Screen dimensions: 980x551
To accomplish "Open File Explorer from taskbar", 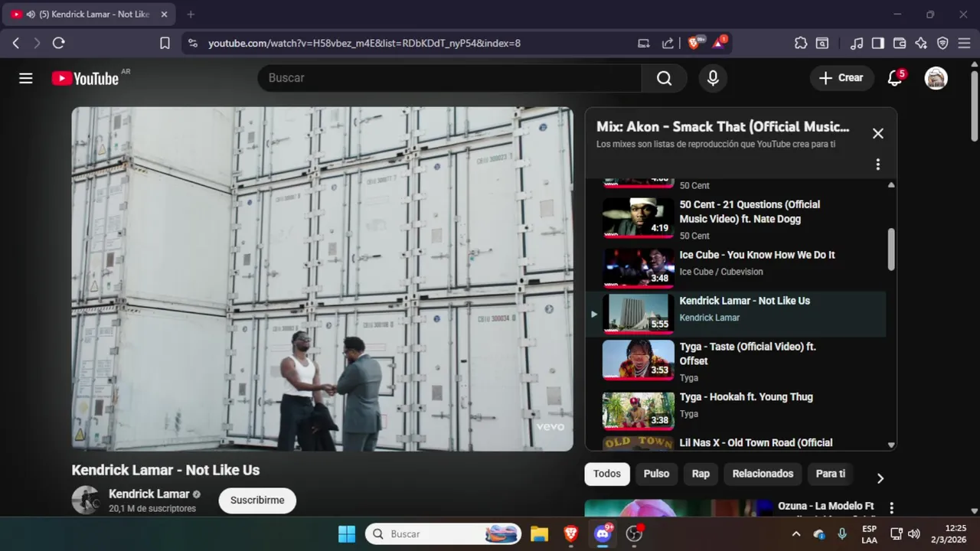I will click(539, 534).
